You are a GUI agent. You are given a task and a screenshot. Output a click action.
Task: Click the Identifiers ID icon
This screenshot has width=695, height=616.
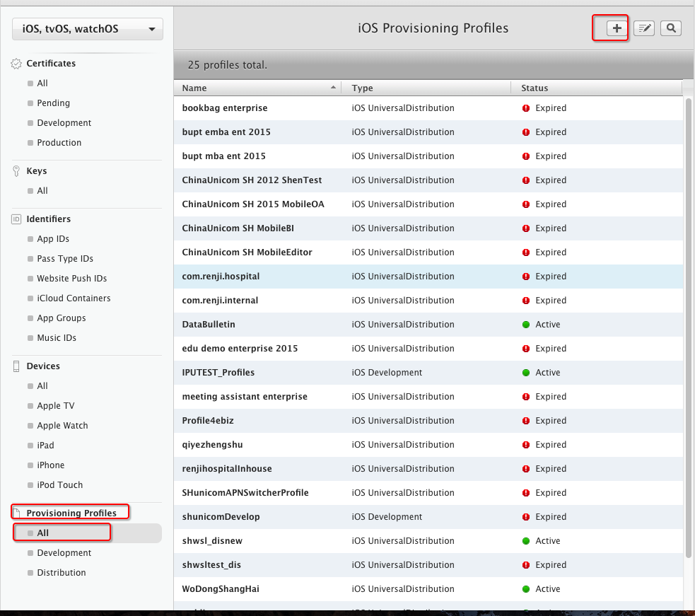16,219
